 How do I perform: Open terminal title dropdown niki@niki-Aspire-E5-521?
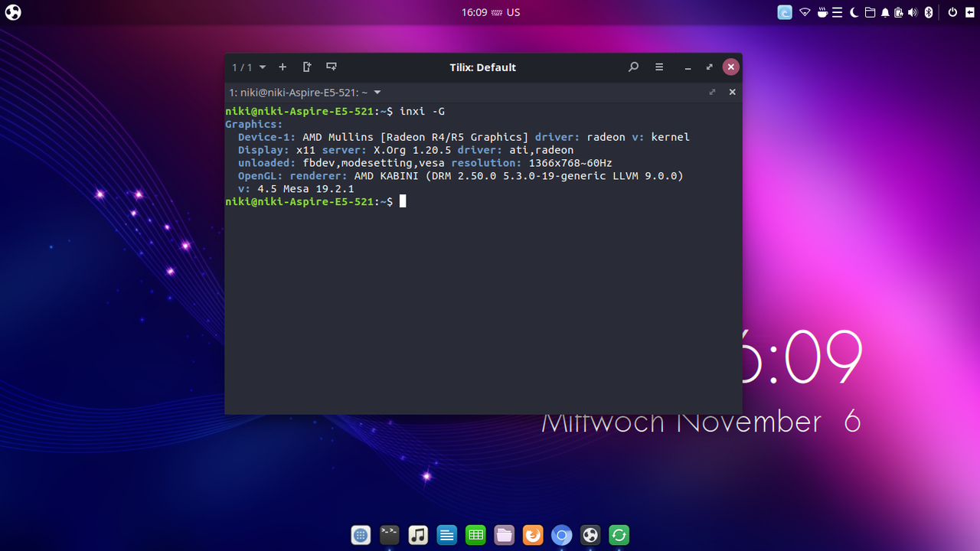pyautogui.click(x=305, y=93)
